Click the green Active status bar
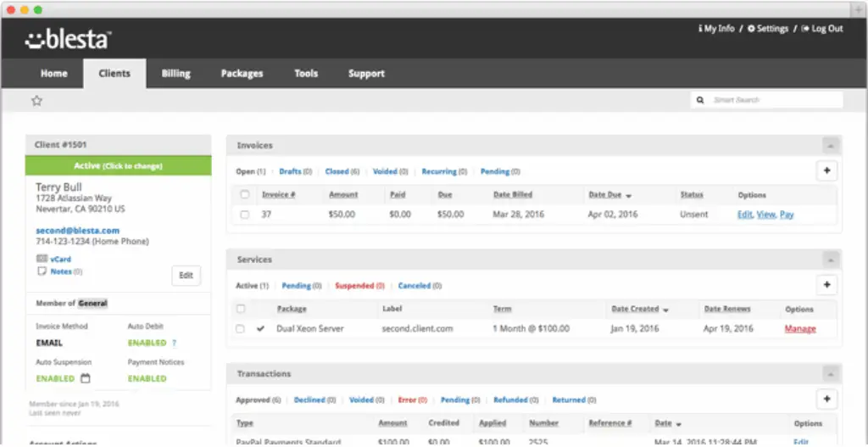 point(118,166)
